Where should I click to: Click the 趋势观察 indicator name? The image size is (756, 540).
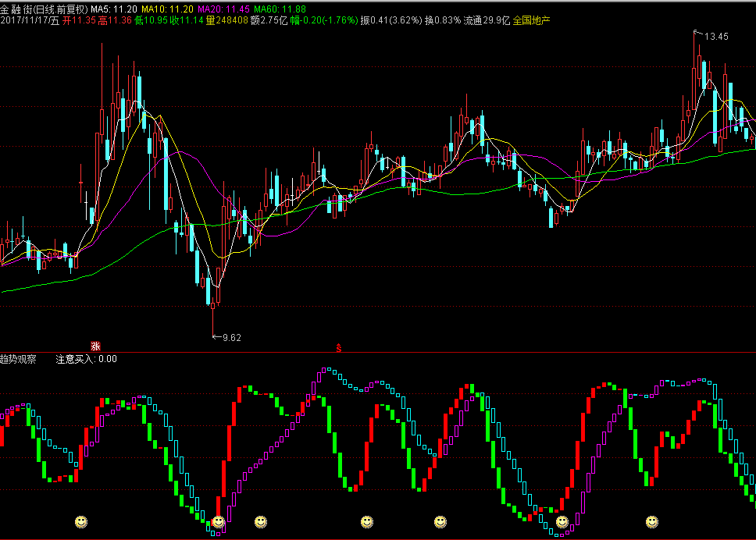pyautogui.click(x=18, y=359)
